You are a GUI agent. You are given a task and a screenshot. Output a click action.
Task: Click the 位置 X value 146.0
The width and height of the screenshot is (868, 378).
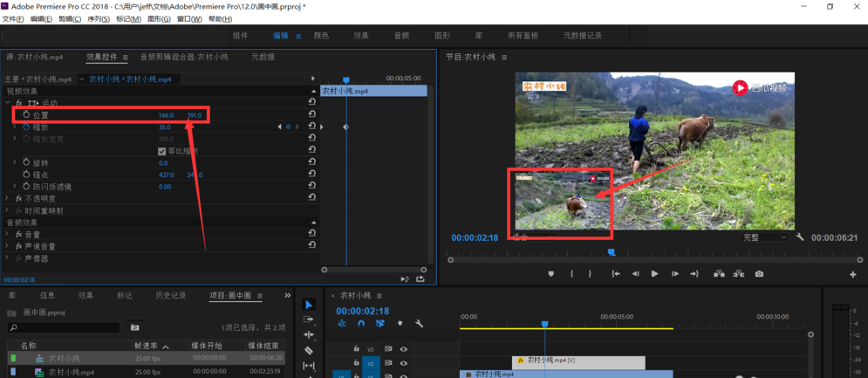pyautogui.click(x=166, y=115)
